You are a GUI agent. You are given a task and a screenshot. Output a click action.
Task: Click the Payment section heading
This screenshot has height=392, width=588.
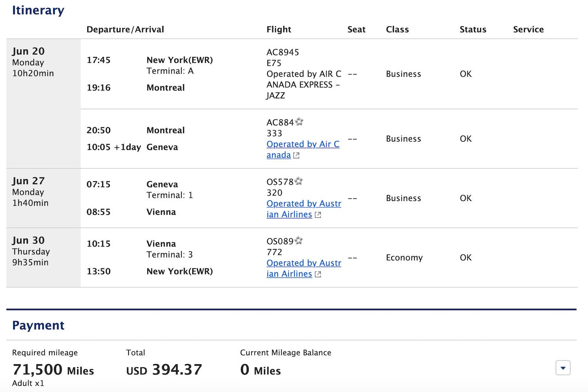tap(38, 325)
